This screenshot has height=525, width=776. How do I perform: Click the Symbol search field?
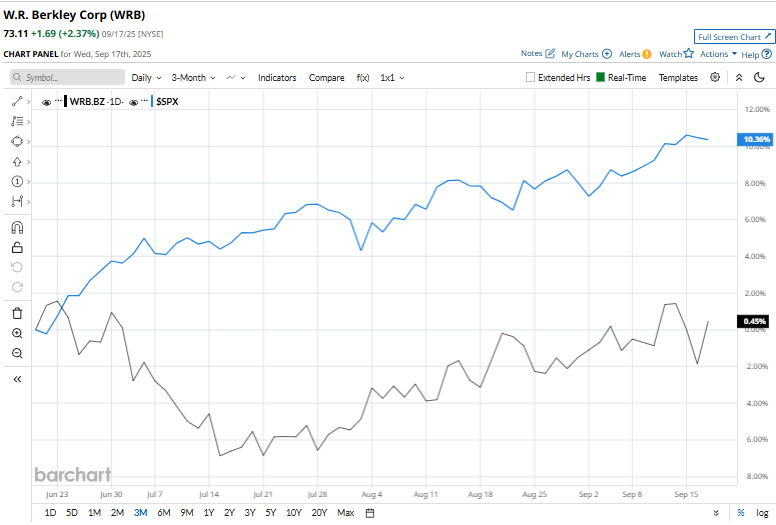pos(67,77)
